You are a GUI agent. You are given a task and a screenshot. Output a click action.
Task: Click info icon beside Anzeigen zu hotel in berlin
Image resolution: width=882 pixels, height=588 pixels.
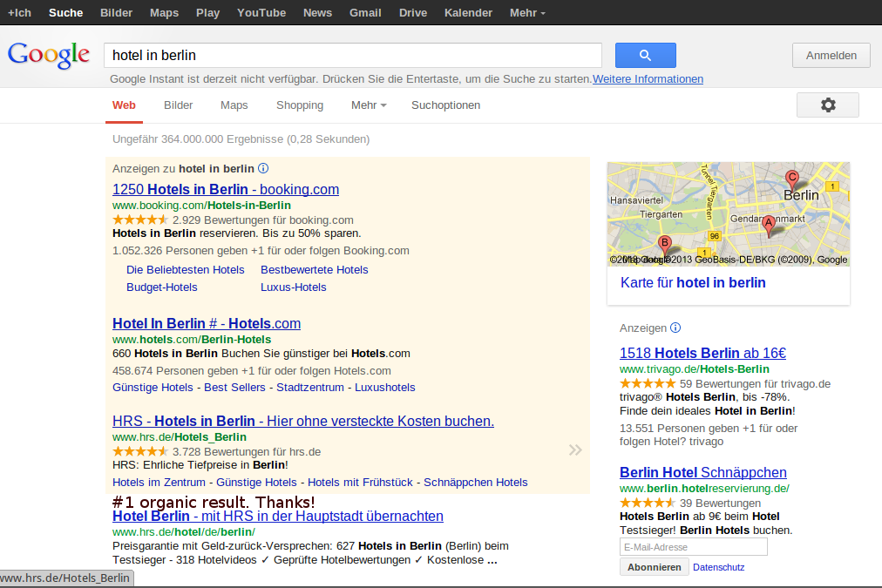[x=263, y=168]
